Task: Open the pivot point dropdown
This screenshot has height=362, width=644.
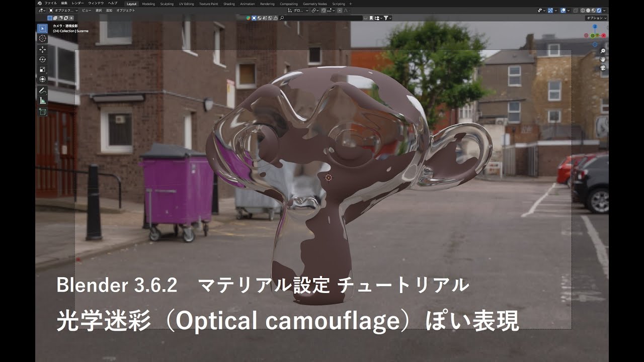Action: 314,11
